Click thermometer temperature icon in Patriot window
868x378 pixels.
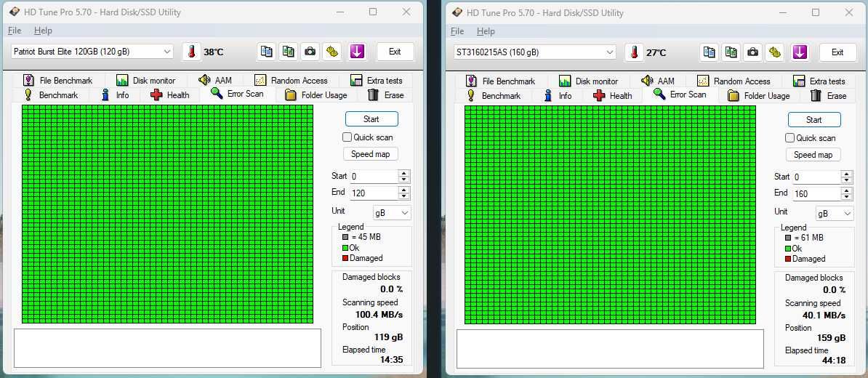click(x=191, y=52)
